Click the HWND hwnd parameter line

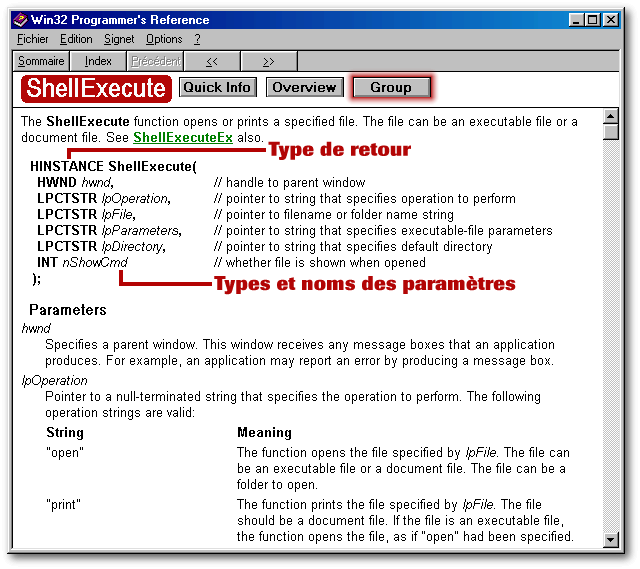coord(76,182)
